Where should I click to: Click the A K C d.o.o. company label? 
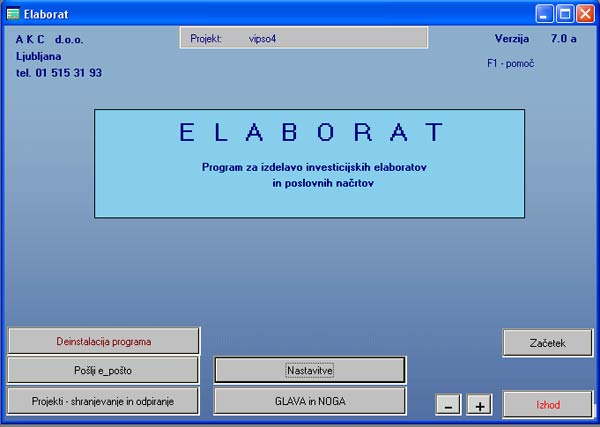point(50,39)
